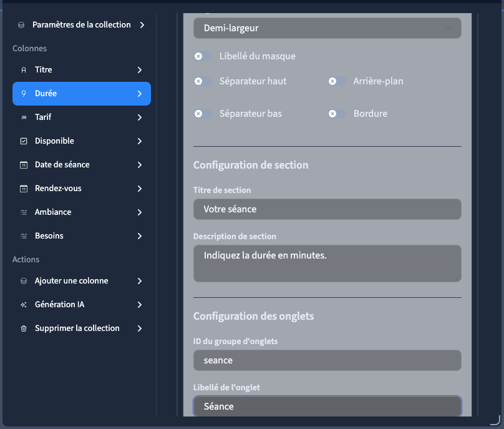Open Paramètres de la collection
The image size is (504, 429).
[x=82, y=25]
